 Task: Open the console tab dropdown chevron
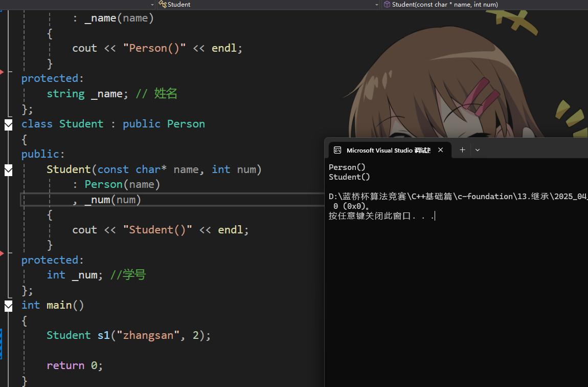tap(478, 150)
